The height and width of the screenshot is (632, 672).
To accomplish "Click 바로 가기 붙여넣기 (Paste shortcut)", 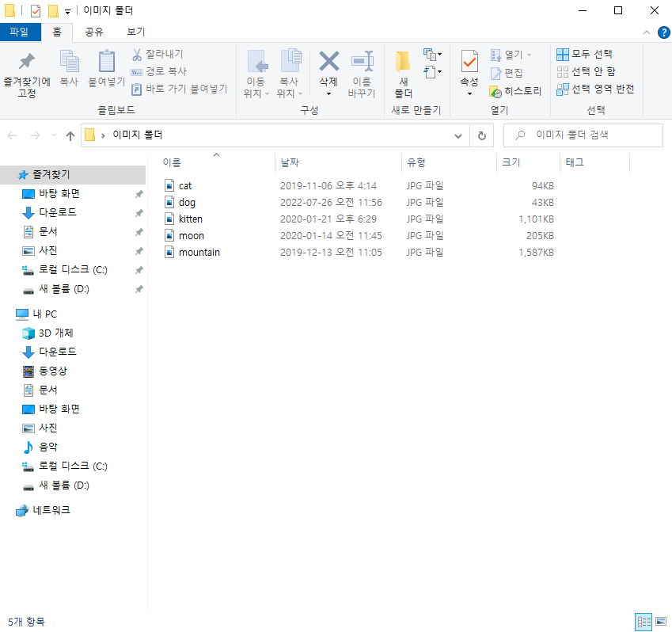I will pyautogui.click(x=179, y=89).
